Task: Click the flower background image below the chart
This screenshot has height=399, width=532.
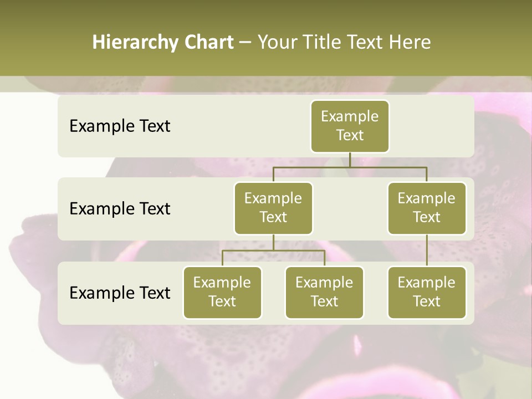Action: click(x=266, y=360)
